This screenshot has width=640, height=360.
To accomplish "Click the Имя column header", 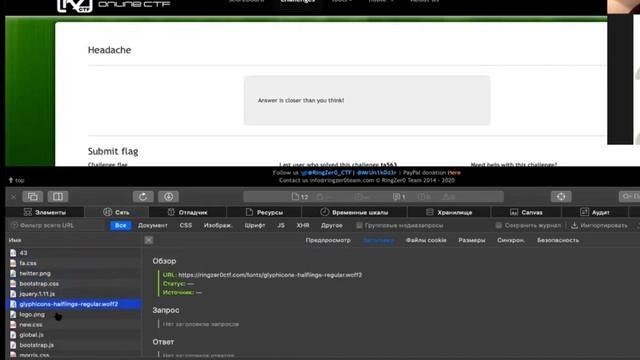I will pos(15,240).
